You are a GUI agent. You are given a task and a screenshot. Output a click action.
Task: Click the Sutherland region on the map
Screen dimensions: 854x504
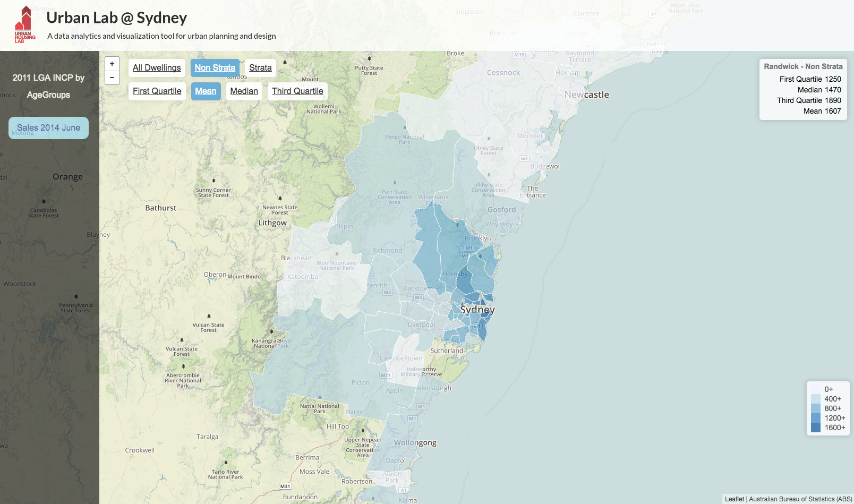447,351
